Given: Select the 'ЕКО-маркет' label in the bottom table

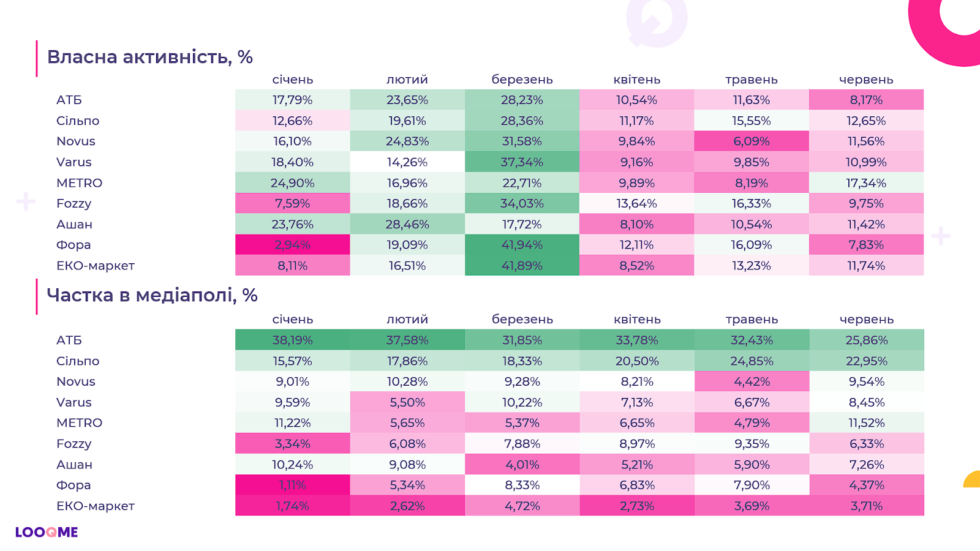Looking at the screenshot, I should pyautogui.click(x=96, y=506).
